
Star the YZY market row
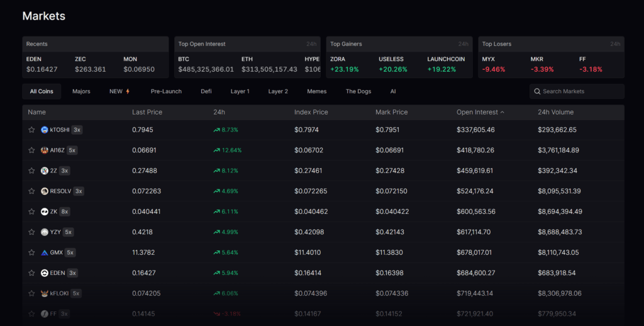pyautogui.click(x=31, y=232)
